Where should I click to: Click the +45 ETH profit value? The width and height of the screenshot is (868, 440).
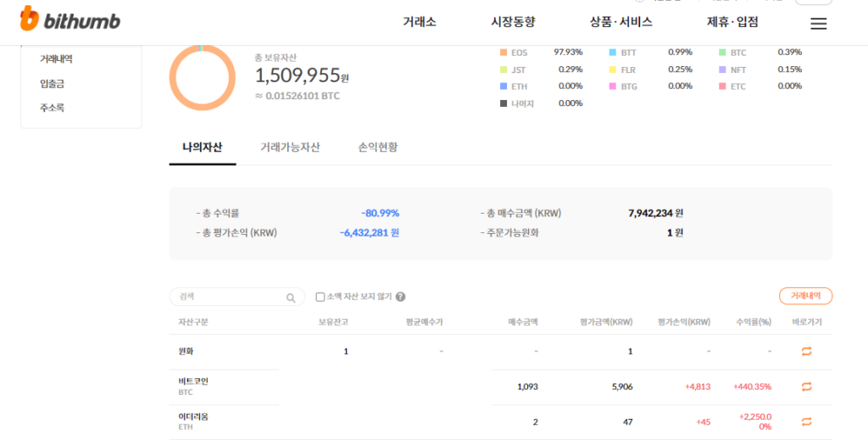(703, 421)
